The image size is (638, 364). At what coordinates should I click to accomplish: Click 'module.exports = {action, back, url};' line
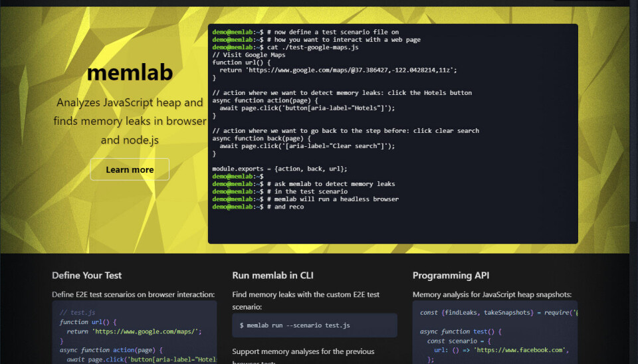[280, 169]
